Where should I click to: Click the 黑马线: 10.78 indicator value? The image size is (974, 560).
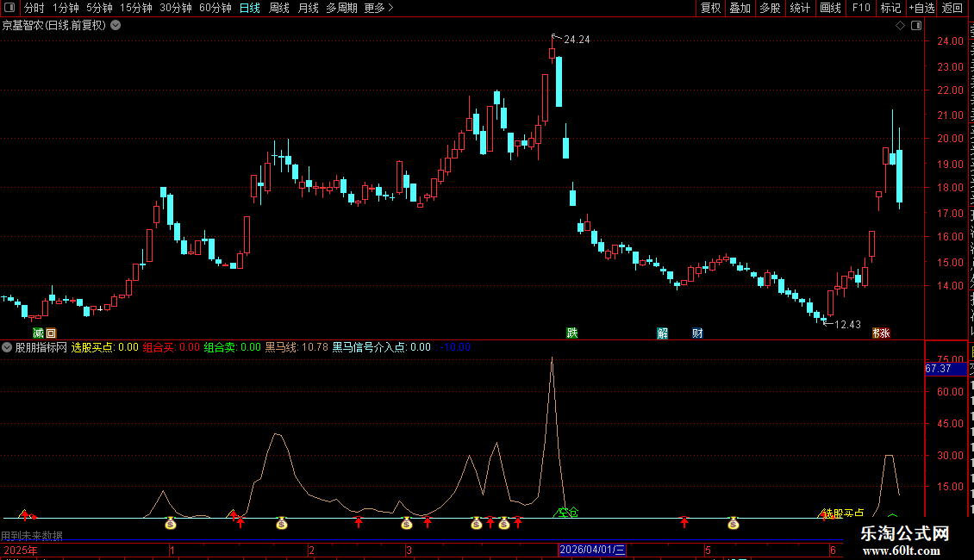297,348
